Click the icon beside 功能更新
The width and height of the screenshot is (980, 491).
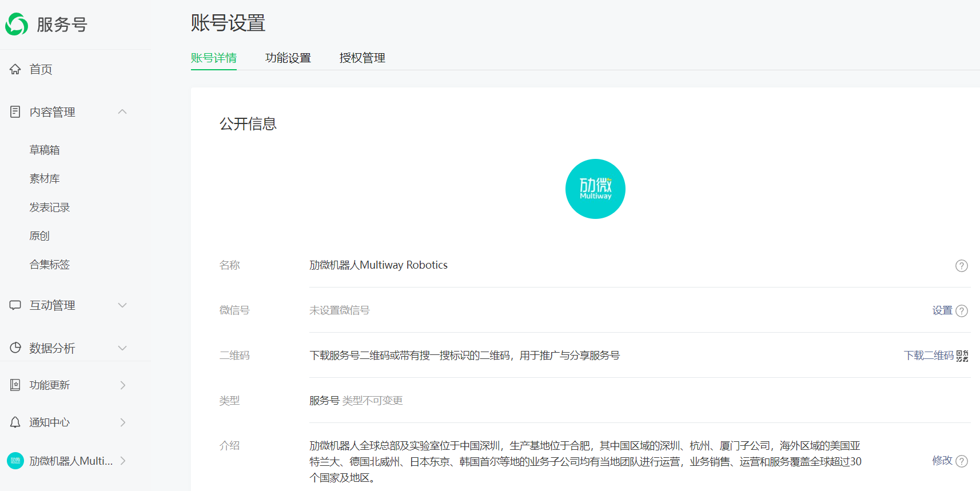[15, 385]
